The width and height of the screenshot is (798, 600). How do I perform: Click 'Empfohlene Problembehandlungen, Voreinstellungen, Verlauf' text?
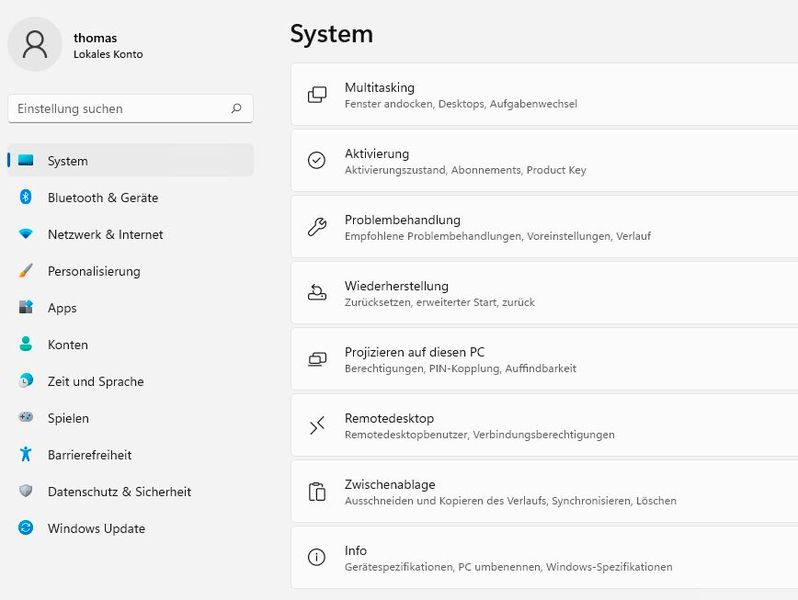(498, 236)
